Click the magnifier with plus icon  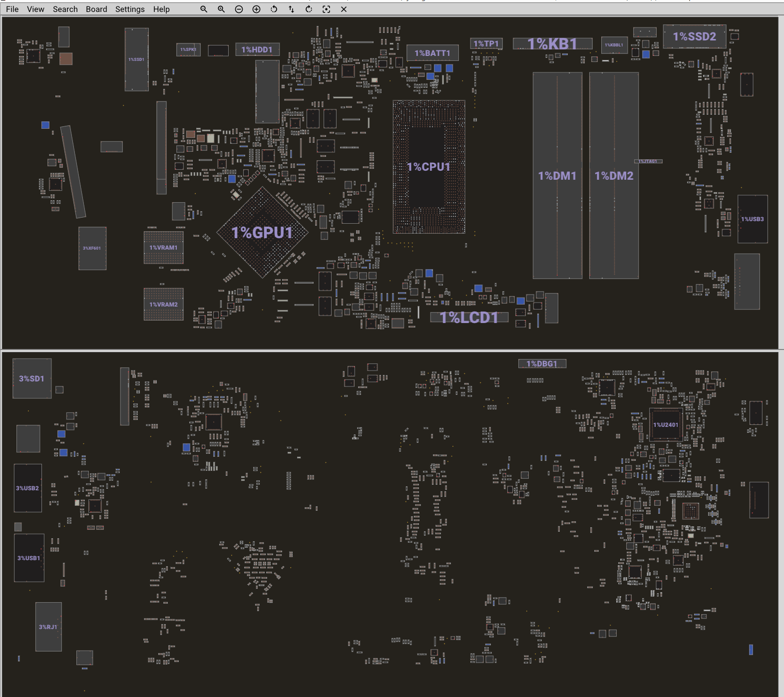(x=221, y=9)
